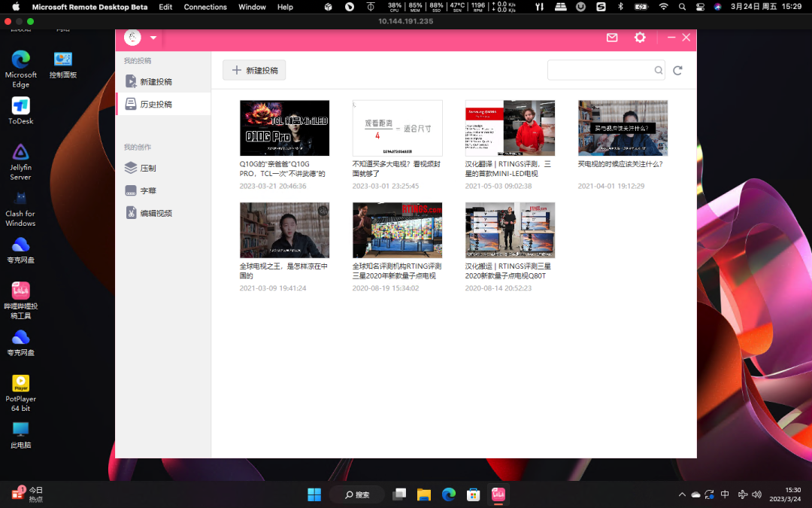Click the Bluetooth icon in Mac menu bar
The image size is (812, 508).
620,7
